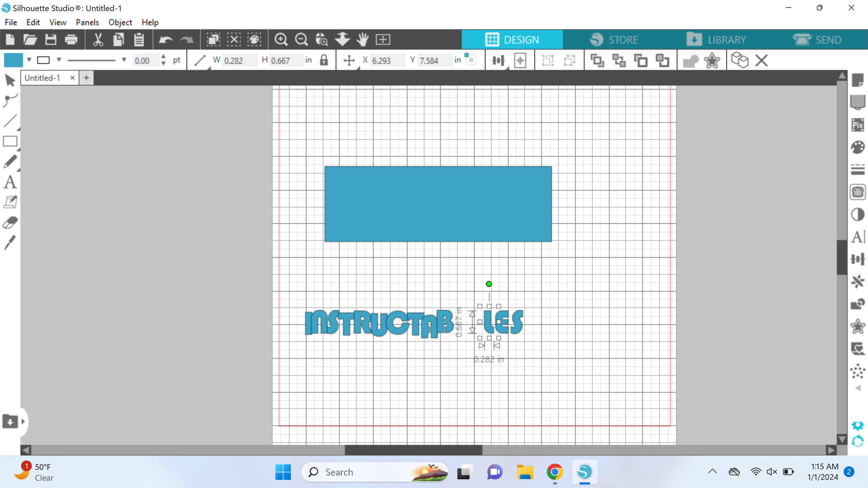Create a new document
Viewport: 868px width, 488px height.
click(x=10, y=40)
